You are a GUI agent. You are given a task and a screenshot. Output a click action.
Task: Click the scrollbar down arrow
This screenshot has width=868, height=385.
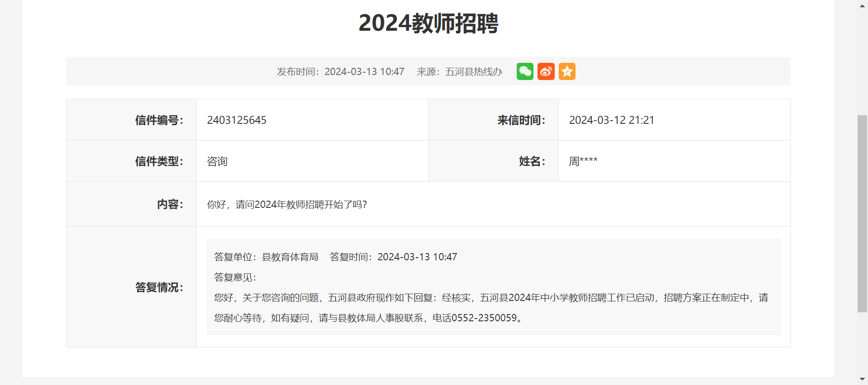pyautogui.click(x=862, y=379)
